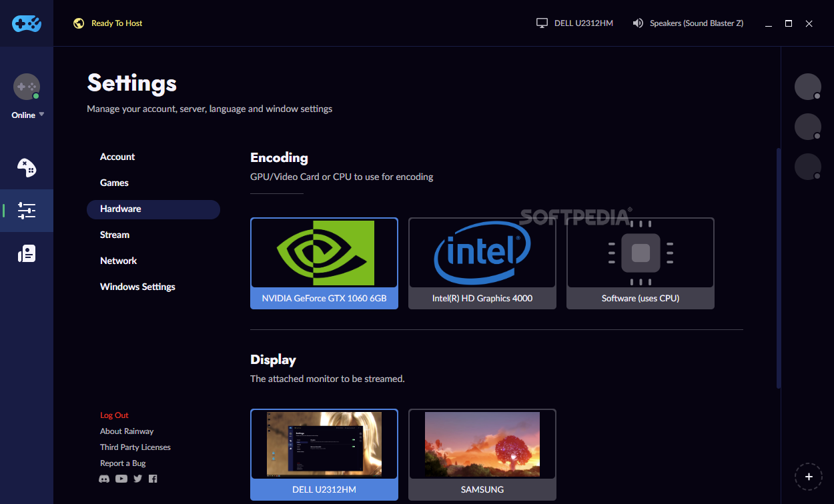Screen dimensions: 834x504
Task: Select Software (uses CPU) encoder card
Action: (641, 263)
